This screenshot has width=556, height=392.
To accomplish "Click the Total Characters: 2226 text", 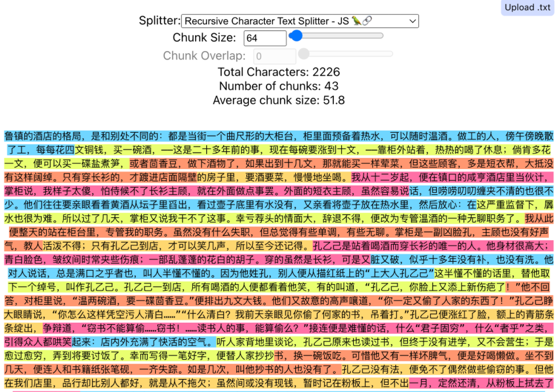I will [x=279, y=72].
